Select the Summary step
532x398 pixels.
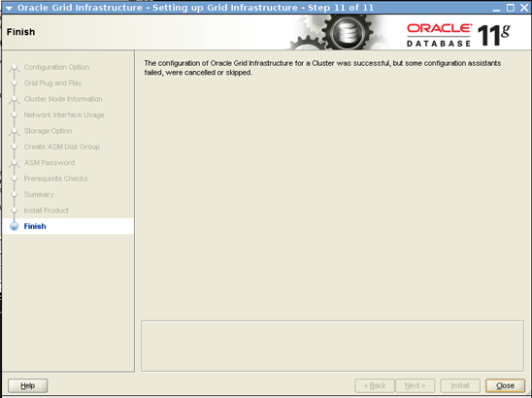39,195
